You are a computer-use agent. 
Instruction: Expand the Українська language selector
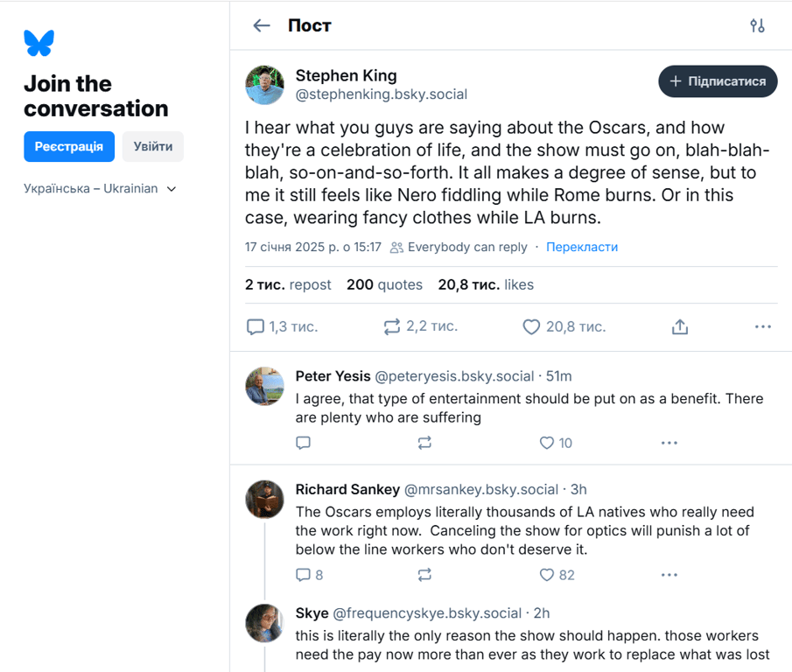tap(100, 188)
